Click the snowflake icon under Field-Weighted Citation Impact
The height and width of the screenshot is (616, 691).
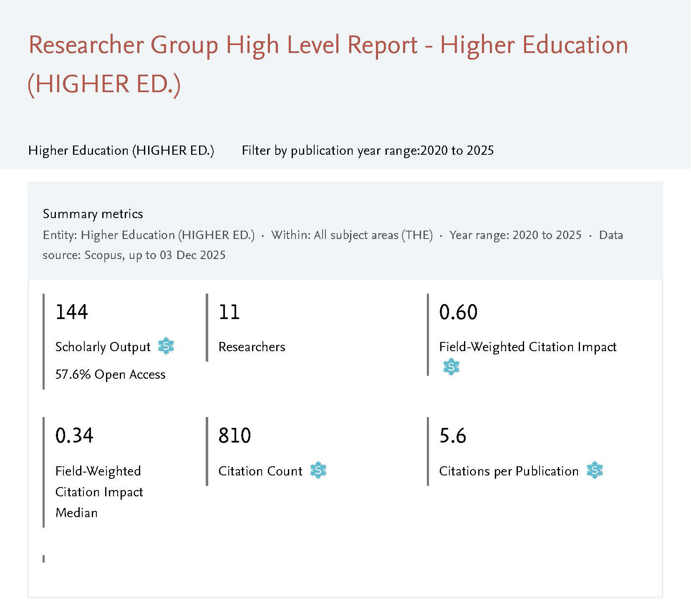tap(451, 367)
